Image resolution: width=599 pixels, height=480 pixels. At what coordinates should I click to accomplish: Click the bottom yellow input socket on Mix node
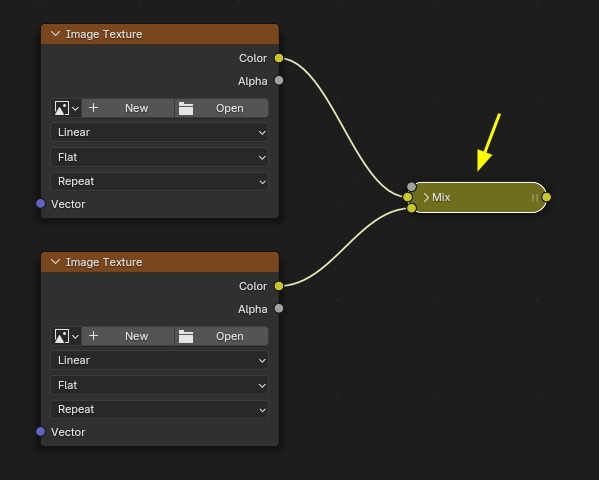[x=411, y=208]
